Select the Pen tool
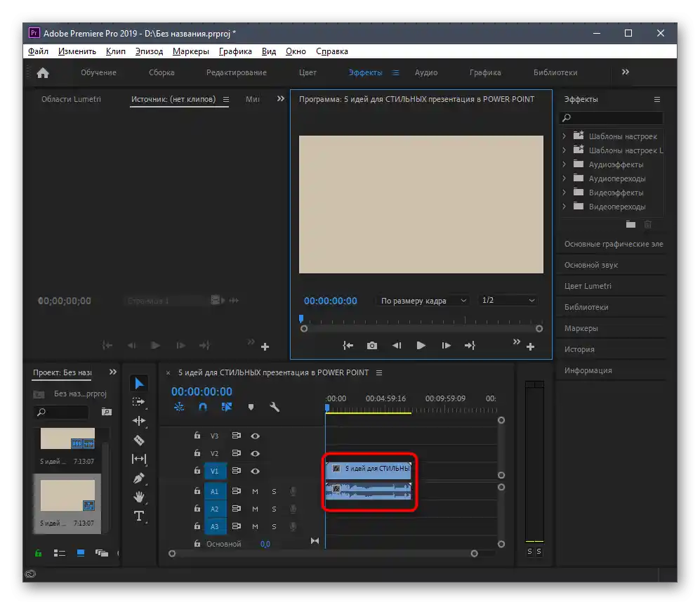 (139, 478)
